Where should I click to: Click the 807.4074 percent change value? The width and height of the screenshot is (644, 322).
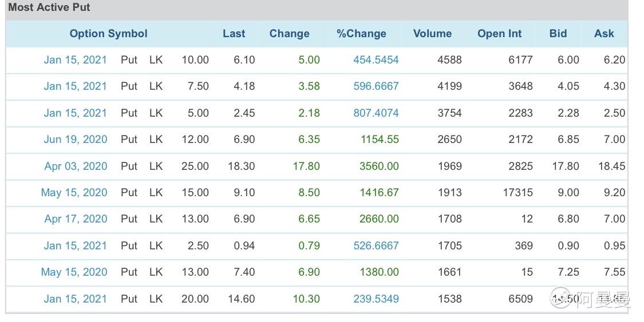376,113
